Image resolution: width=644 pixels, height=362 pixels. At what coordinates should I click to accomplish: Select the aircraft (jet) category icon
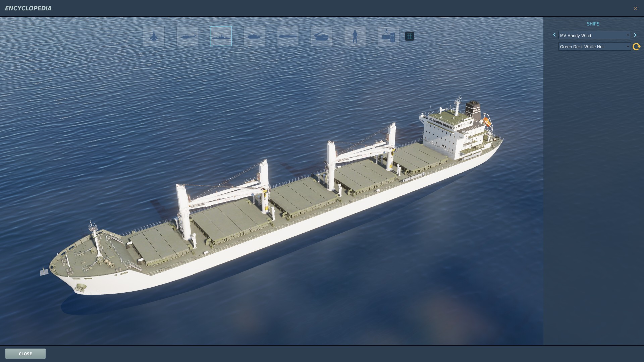[x=154, y=36]
